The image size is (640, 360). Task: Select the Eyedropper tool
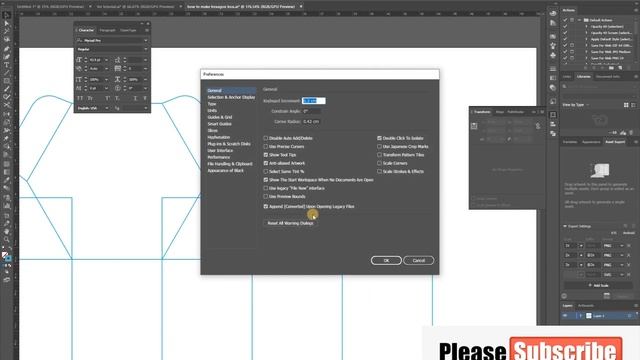tap(7, 180)
